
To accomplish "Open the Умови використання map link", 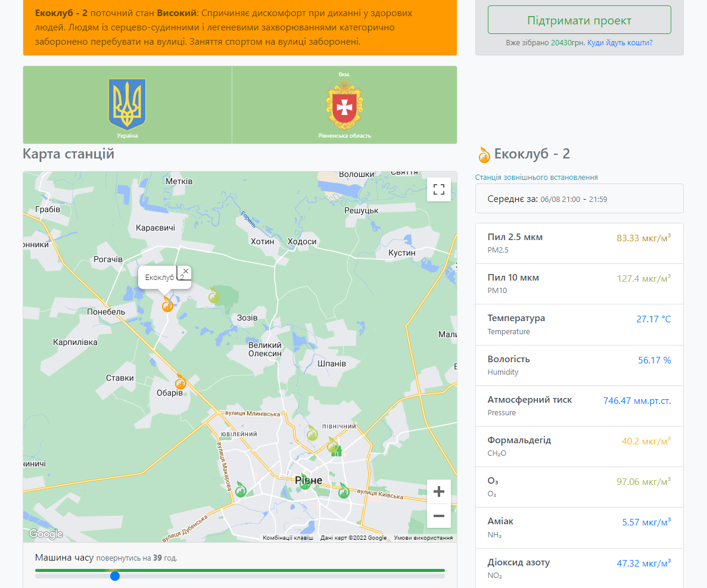I will click(x=423, y=538).
